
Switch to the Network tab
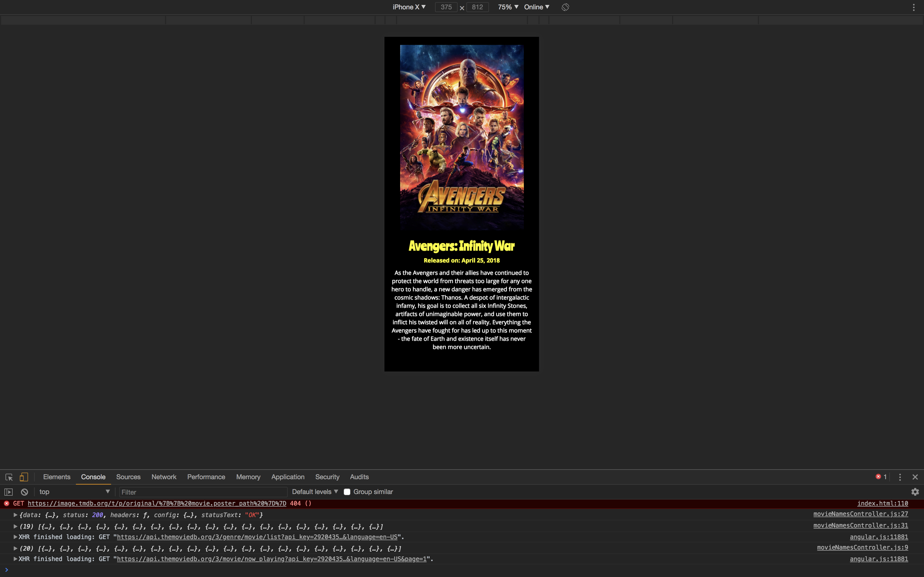(163, 477)
